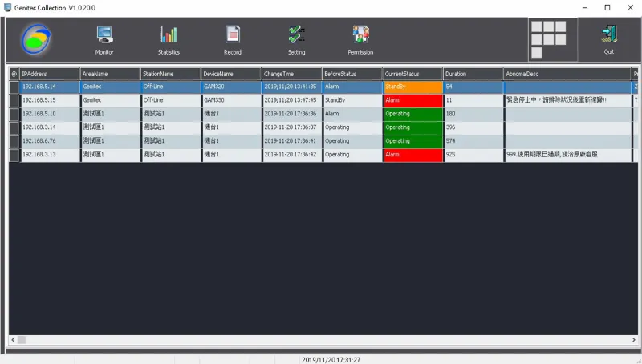Click status bar timestamp 2019/11/20 17:31:27

331,360
